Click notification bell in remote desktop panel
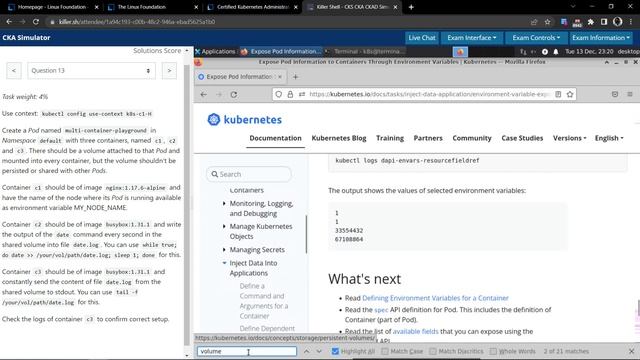Image resolution: width=640 pixels, height=360 pixels. 556,52
